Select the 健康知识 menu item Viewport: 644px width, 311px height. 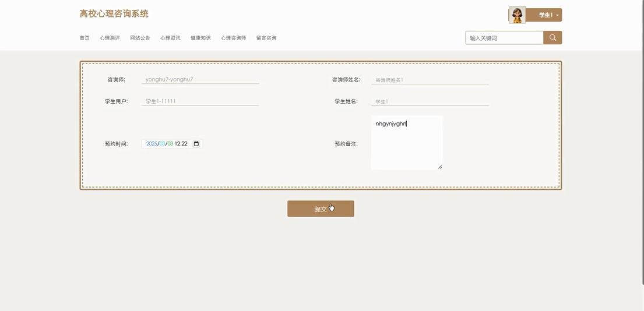pyautogui.click(x=200, y=38)
